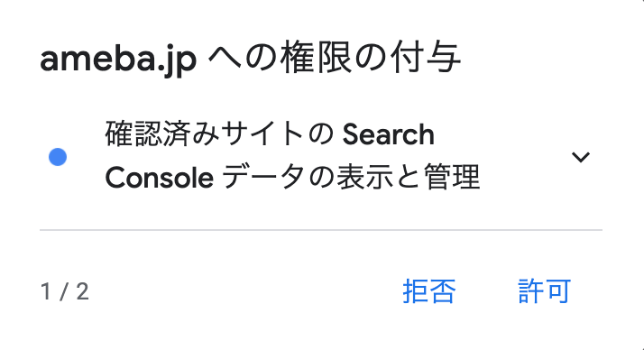Image resolution: width=644 pixels, height=350 pixels.
Task: Click the number 2 in page counter
Action: point(82,292)
